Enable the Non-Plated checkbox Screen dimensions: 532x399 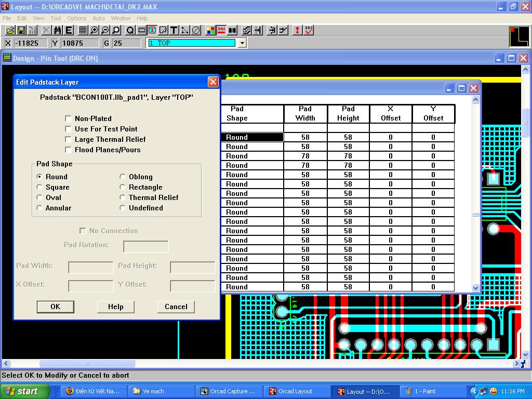tap(68, 118)
